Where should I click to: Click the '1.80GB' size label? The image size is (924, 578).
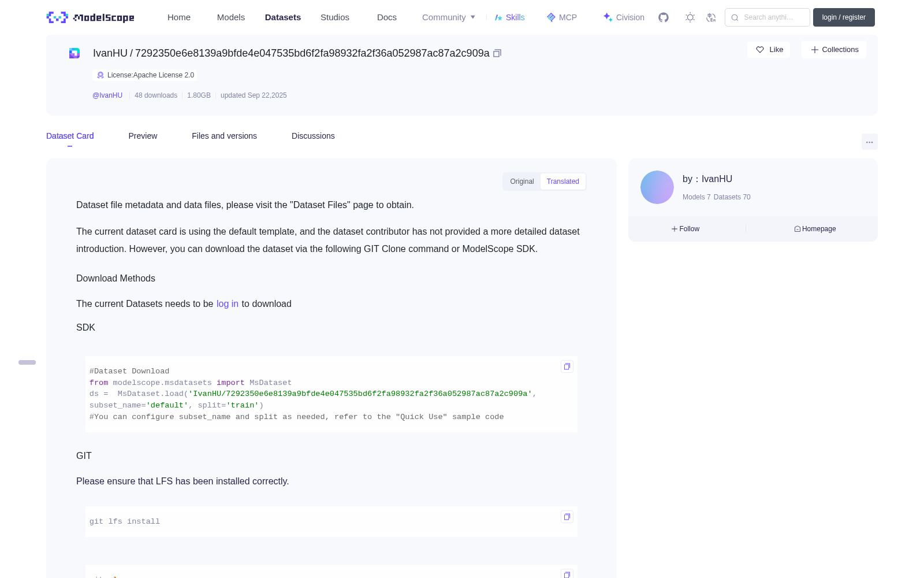click(x=199, y=95)
